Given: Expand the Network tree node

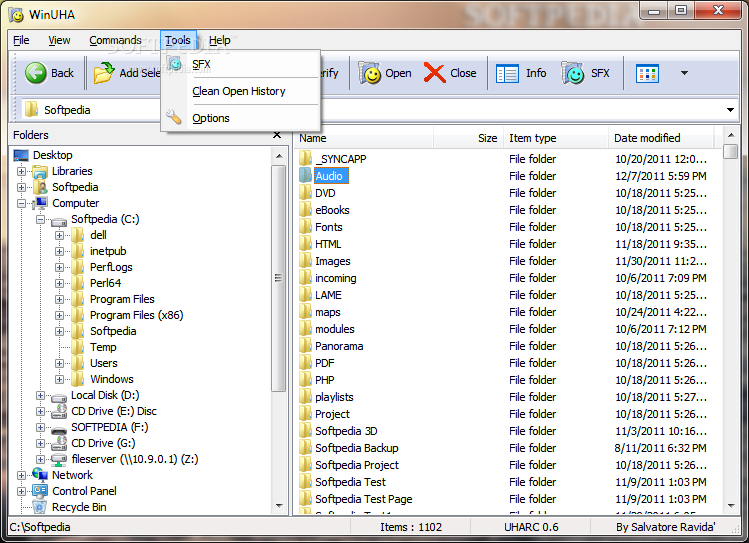Looking at the screenshot, I should point(21,475).
